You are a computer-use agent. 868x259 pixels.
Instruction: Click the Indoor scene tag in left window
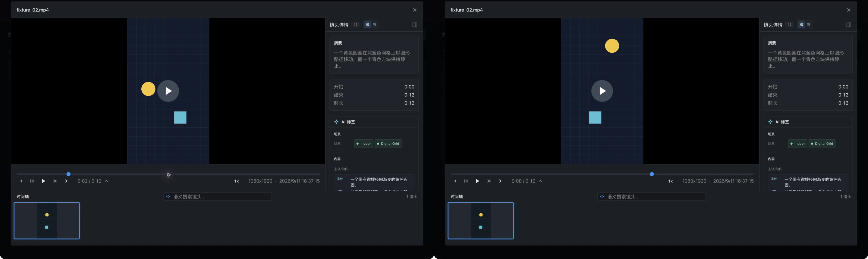click(x=363, y=144)
